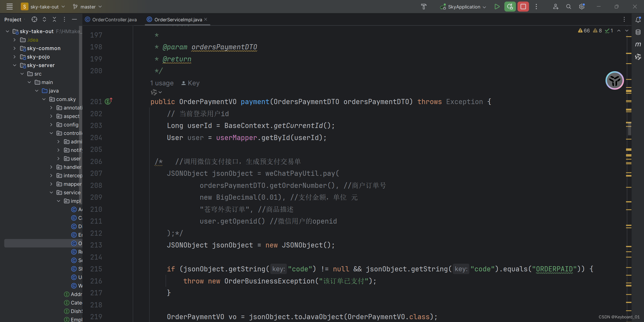Stop the running application
The width and height of the screenshot is (644, 322).
pyautogui.click(x=523, y=7)
